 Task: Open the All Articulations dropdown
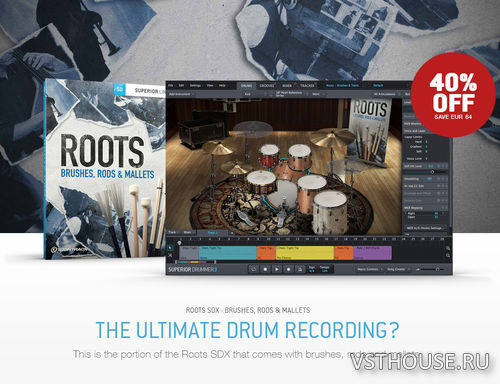point(386,94)
